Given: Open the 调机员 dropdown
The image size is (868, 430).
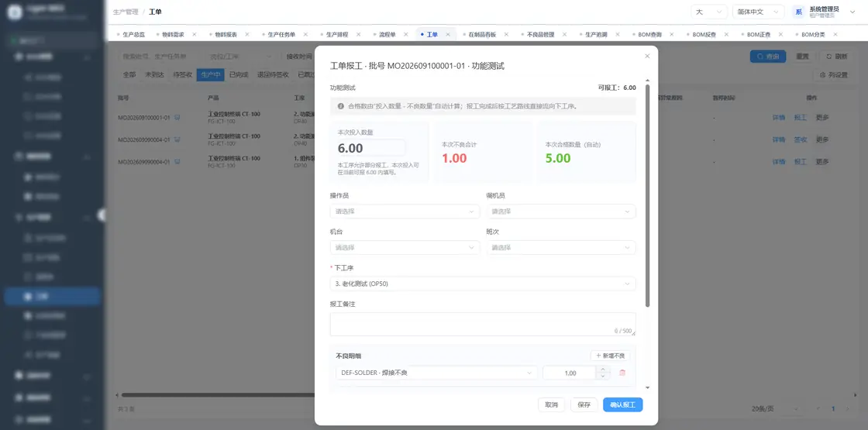Looking at the screenshot, I should tap(561, 212).
